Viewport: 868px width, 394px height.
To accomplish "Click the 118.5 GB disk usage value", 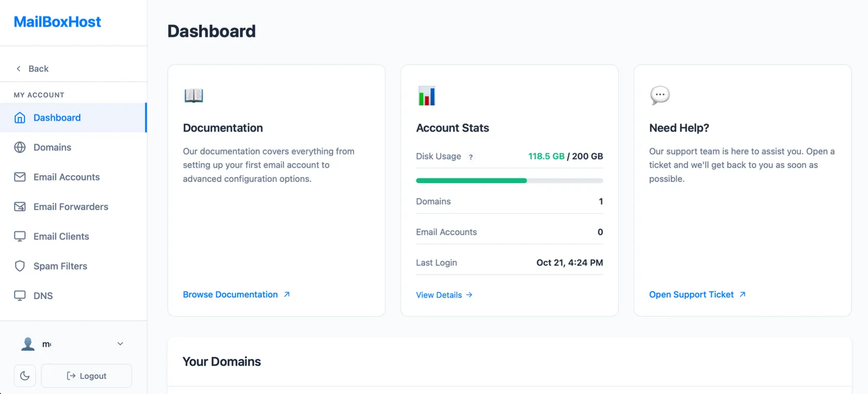I will 546,156.
